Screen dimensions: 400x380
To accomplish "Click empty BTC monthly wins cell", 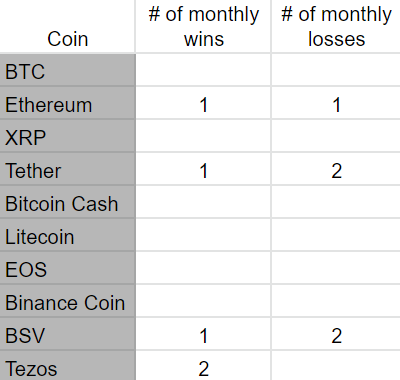I will [x=203, y=70].
